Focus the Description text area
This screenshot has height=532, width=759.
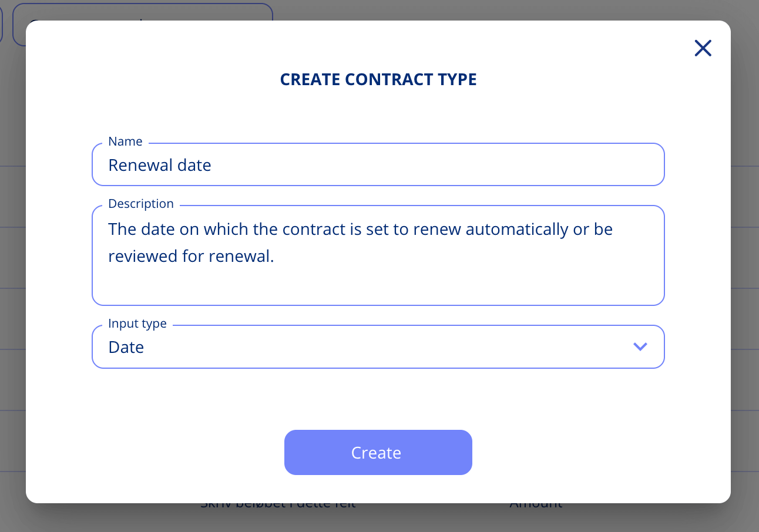coord(378,255)
